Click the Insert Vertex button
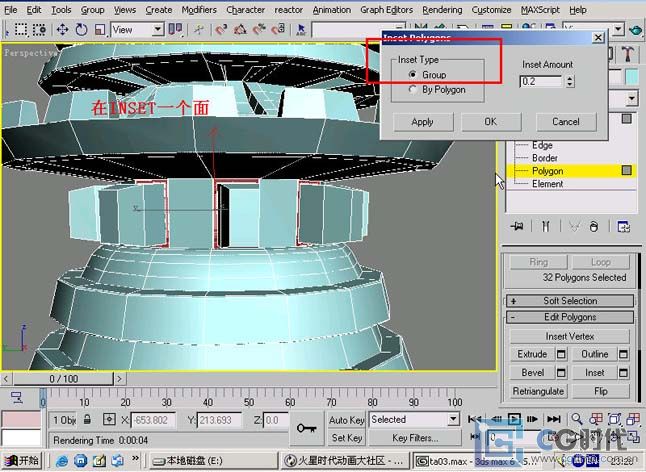The image size is (646, 472). [570, 336]
